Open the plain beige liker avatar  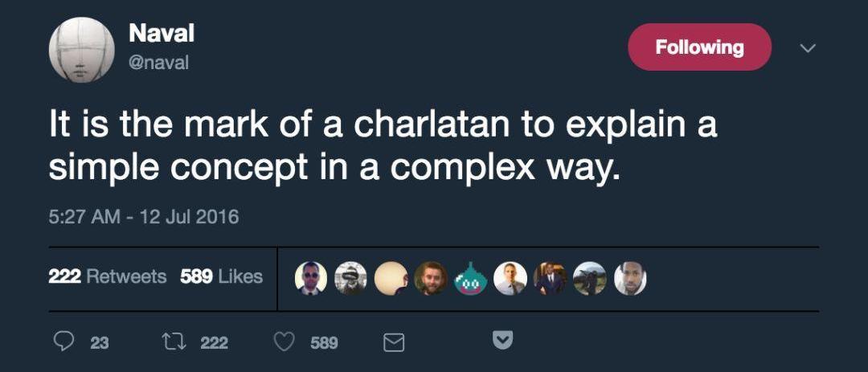point(391,278)
